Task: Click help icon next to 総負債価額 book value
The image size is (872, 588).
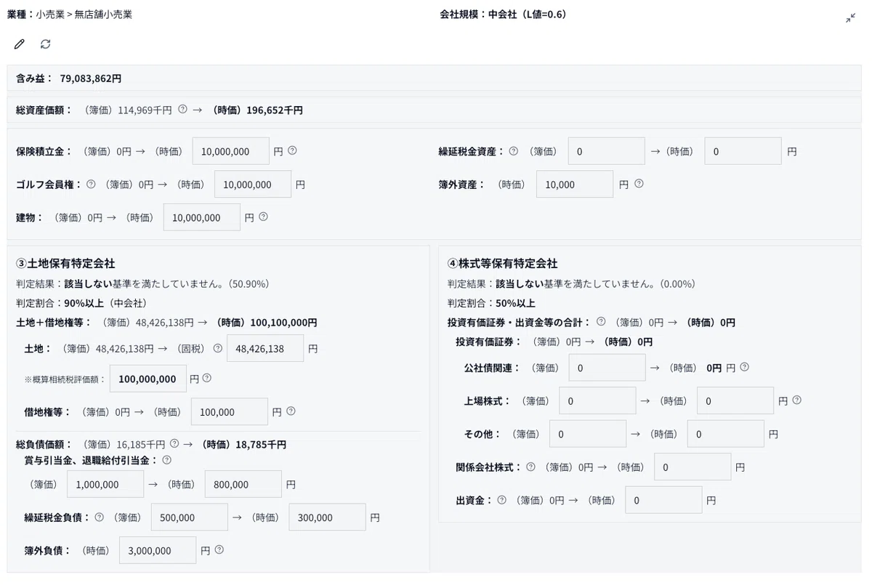Action: pyautogui.click(x=174, y=443)
